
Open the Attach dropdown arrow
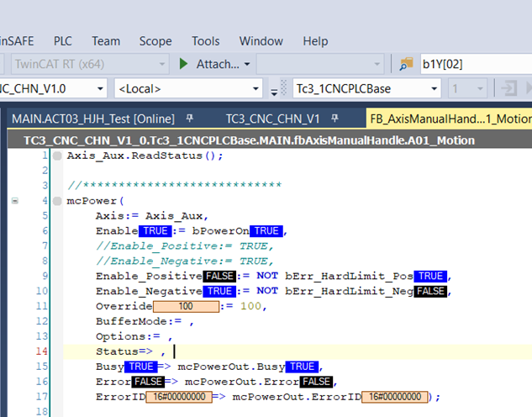247,64
